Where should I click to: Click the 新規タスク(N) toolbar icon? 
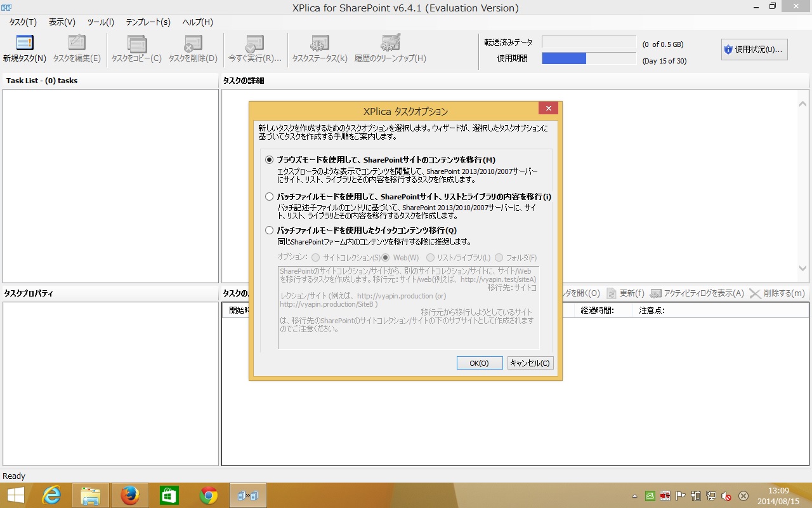tap(25, 43)
